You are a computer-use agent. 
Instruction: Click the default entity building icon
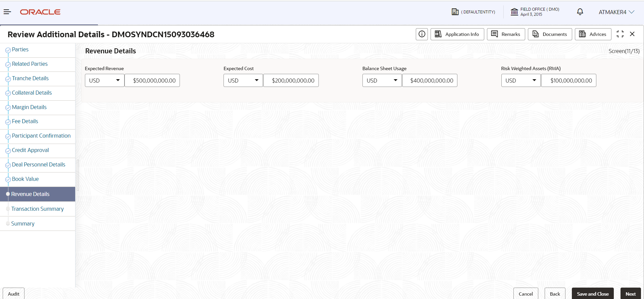[x=455, y=12]
